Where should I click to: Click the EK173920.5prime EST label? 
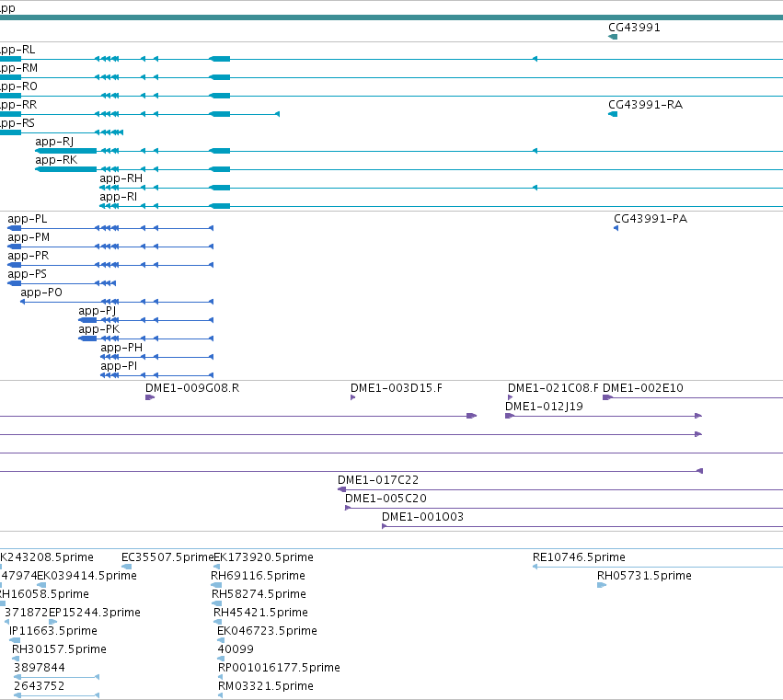point(264,557)
